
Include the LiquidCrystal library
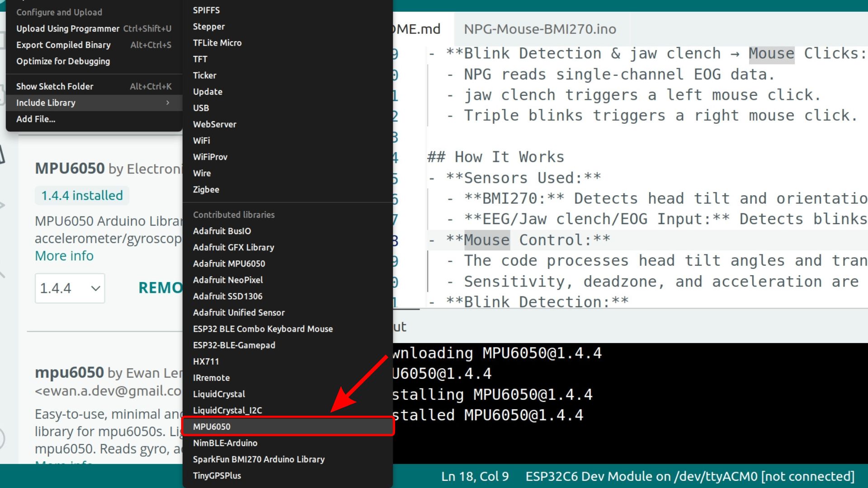[288, 394]
